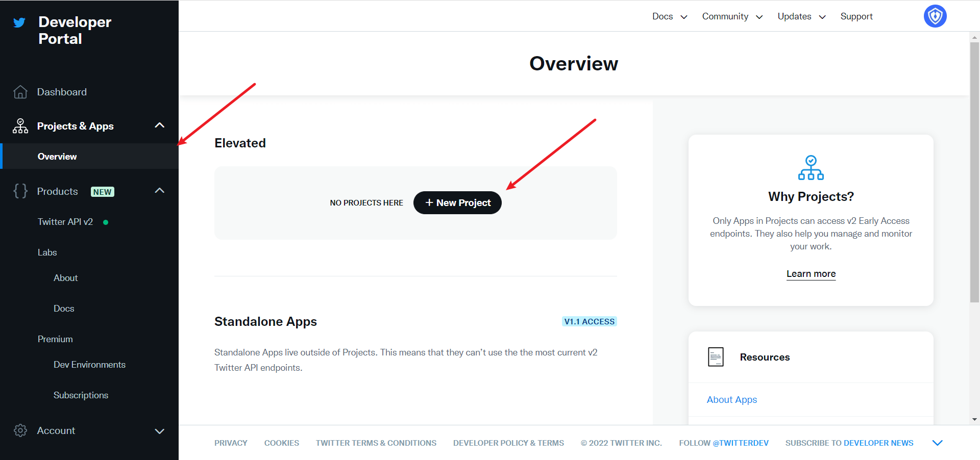Create a New Project
980x460 pixels.
[x=457, y=202]
